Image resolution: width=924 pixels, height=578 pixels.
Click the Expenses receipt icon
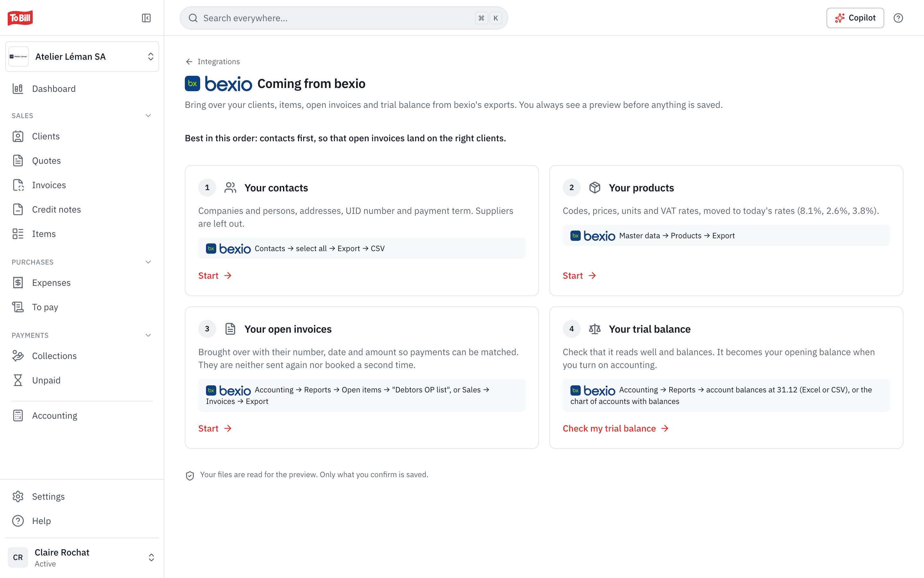click(x=18, y=283)
